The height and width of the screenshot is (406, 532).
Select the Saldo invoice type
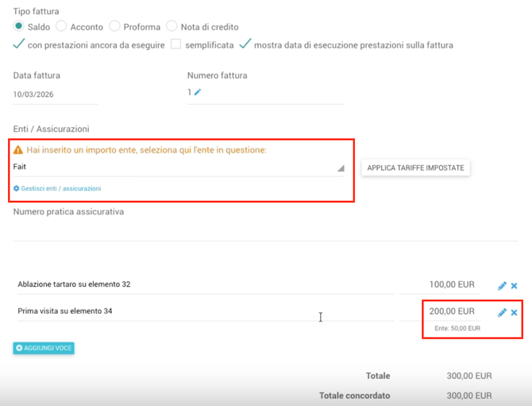pos(19,26)
